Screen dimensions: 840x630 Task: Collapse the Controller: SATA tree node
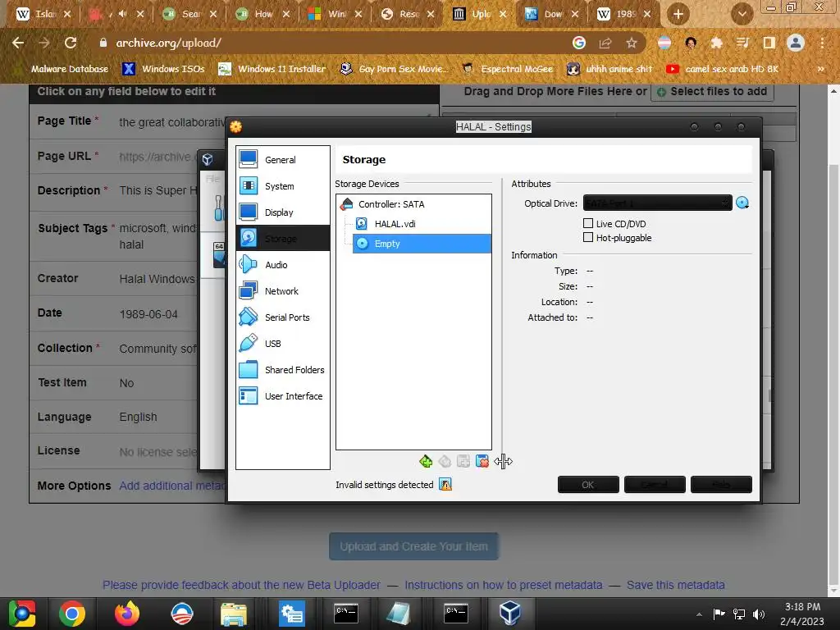pos(347,204)
